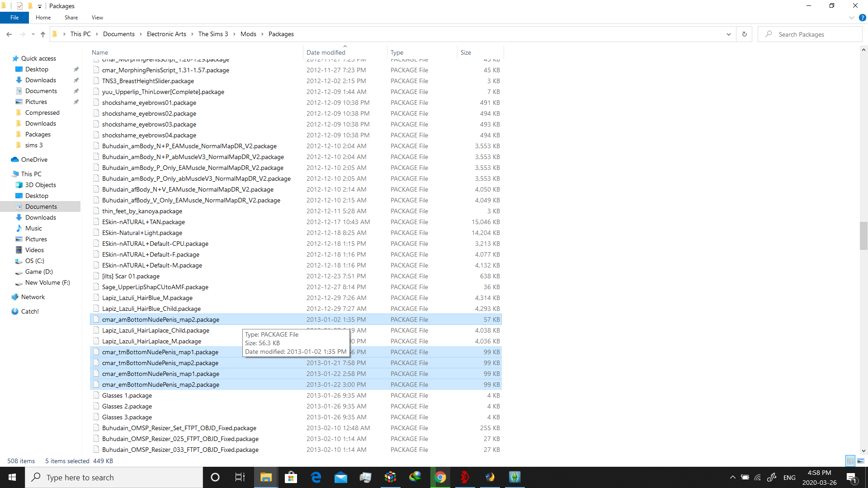Open Game (D:) drive in sidebar
The image size is (868, 488).
pyautogui.click(x=39, y=272)
